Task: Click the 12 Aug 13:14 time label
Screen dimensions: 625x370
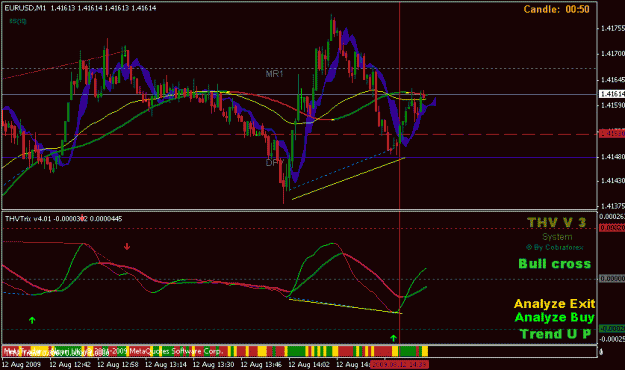Action: [x=166, y=364]
